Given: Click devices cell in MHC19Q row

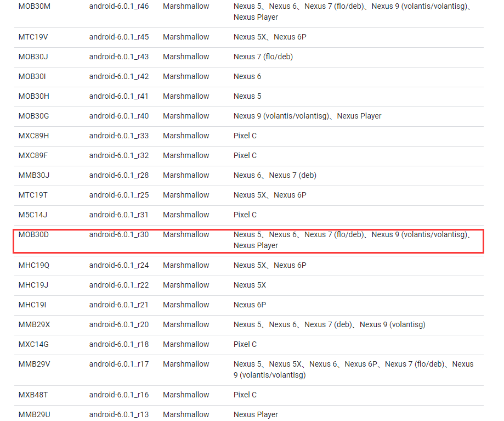Looking at the screenshot, I should click(x=270, y=265).
